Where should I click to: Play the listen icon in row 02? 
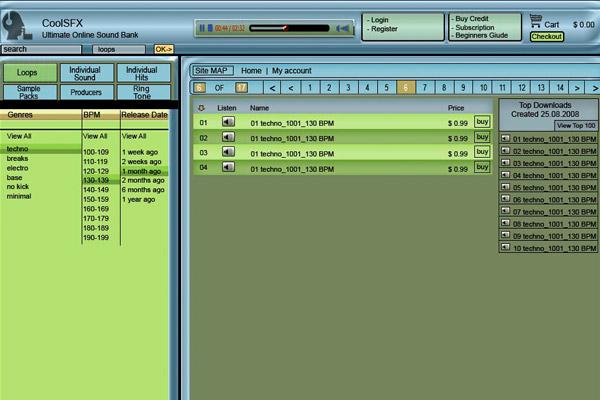tap(228, 137)
